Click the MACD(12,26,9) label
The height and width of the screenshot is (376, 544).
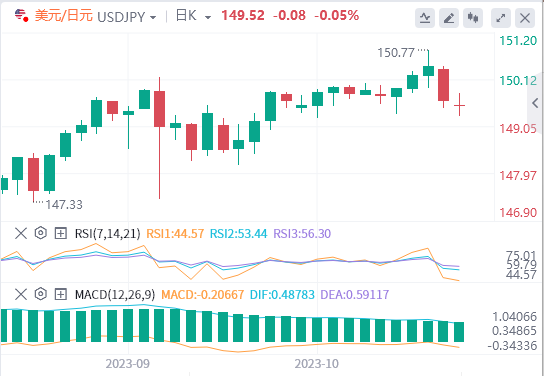(115, 295)
